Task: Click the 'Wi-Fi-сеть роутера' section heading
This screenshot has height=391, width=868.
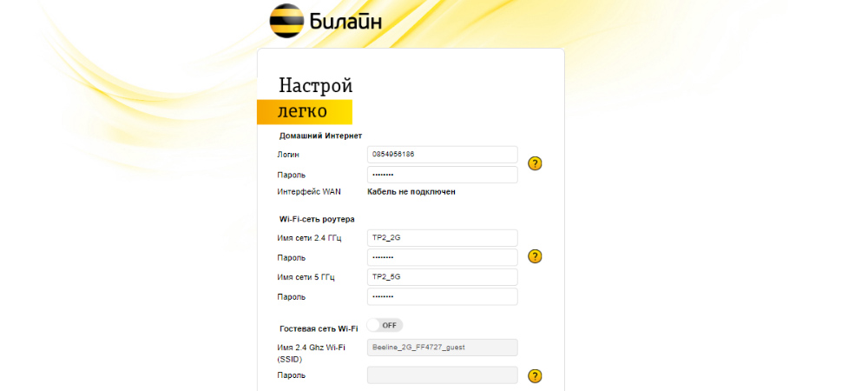Action: pos(317,219)
